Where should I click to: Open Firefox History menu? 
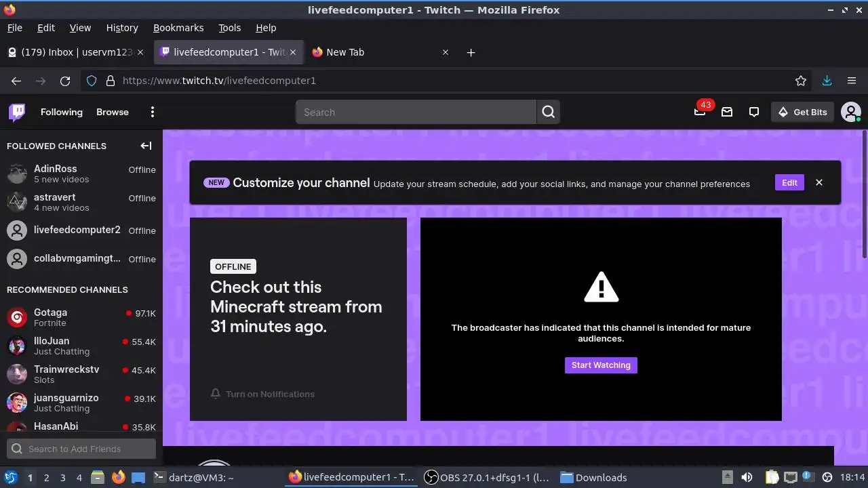122,28
